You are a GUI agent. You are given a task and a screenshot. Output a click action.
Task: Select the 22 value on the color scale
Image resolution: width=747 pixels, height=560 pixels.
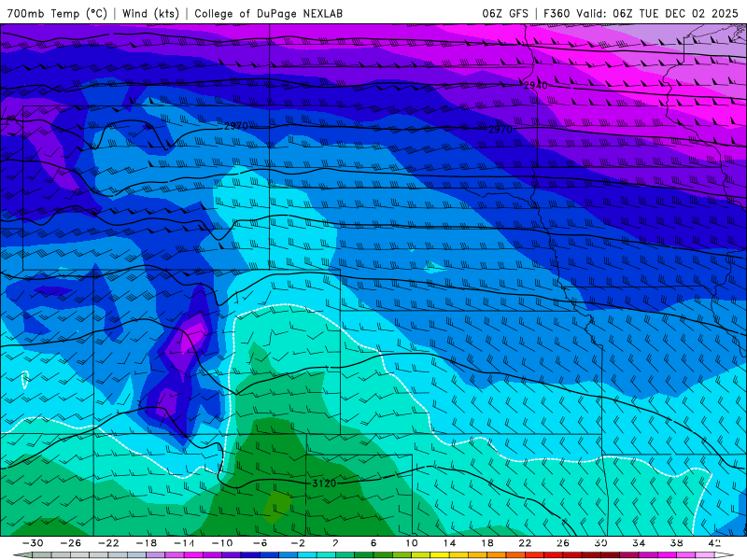pos(525,543)
